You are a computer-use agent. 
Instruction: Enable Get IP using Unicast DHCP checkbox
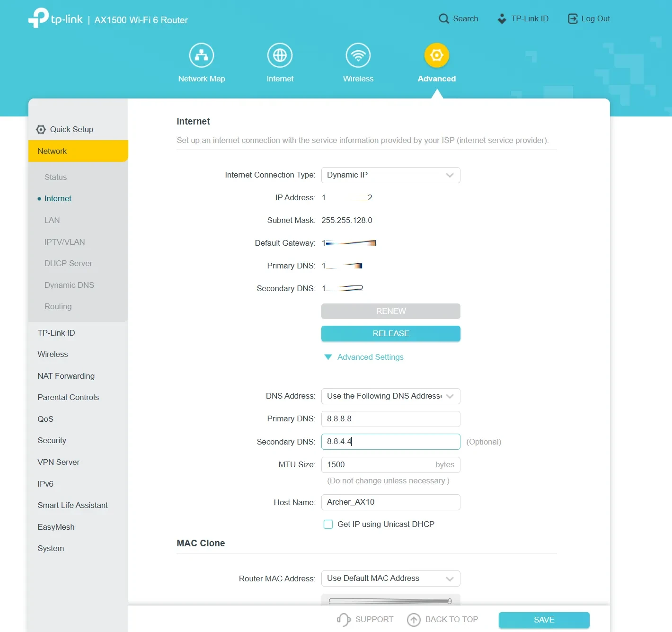pyautogui.click(x=328, y=525)
